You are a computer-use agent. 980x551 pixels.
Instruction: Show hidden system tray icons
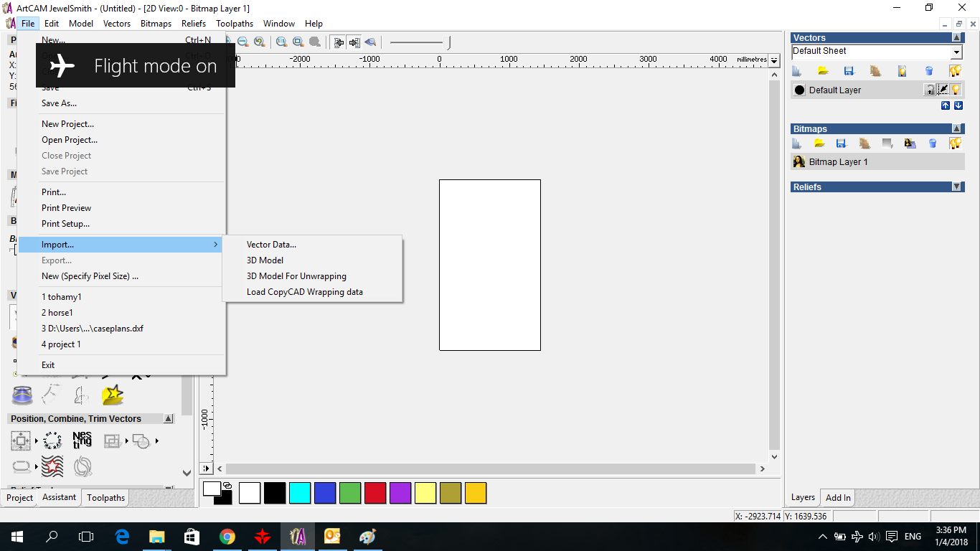tap(823, 537)
